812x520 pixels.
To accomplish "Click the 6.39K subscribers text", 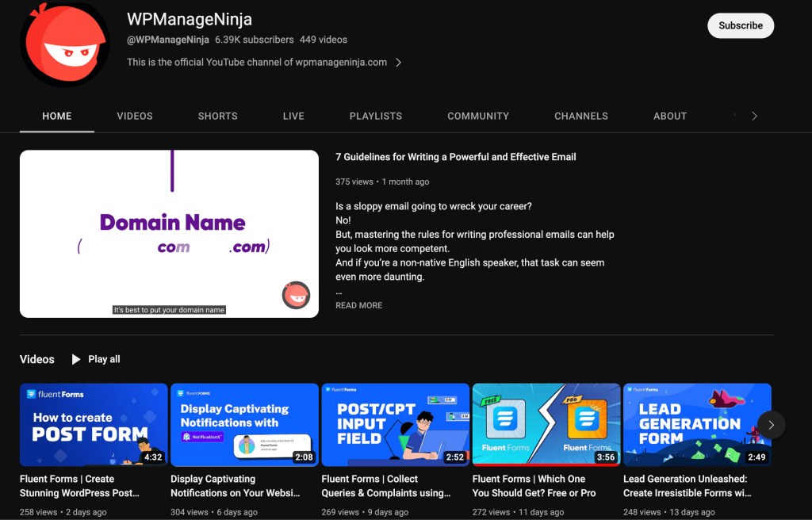I will pyautogui.click(x=255, y=40).
